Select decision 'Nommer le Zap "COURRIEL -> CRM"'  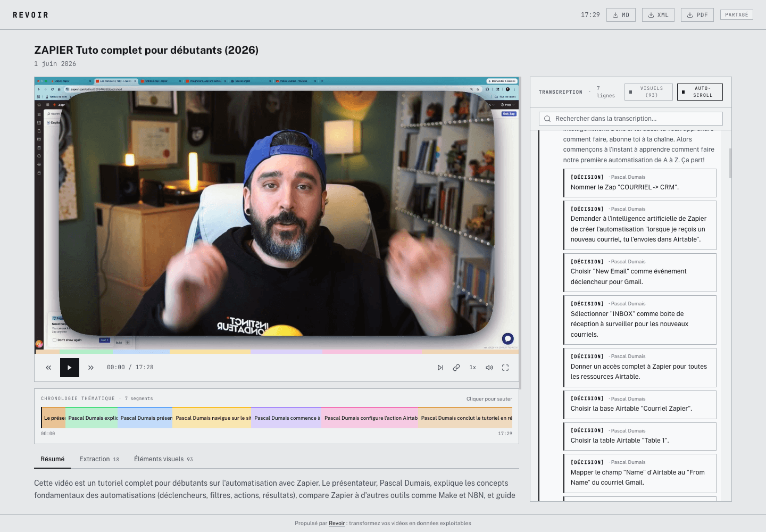(639, 182)
